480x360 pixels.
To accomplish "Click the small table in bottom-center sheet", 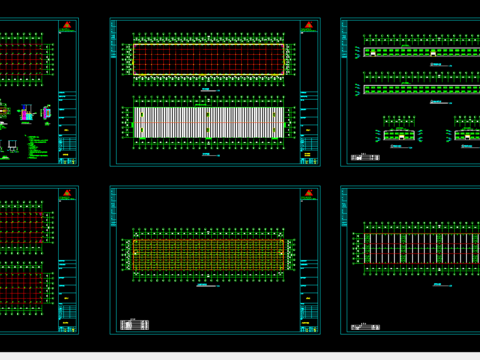I will click(134, 325).
